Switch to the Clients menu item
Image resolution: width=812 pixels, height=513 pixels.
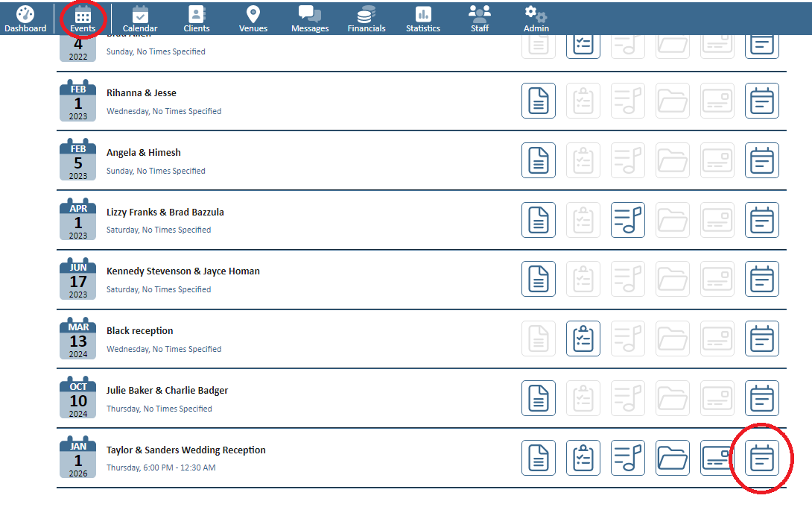(197, 19)
